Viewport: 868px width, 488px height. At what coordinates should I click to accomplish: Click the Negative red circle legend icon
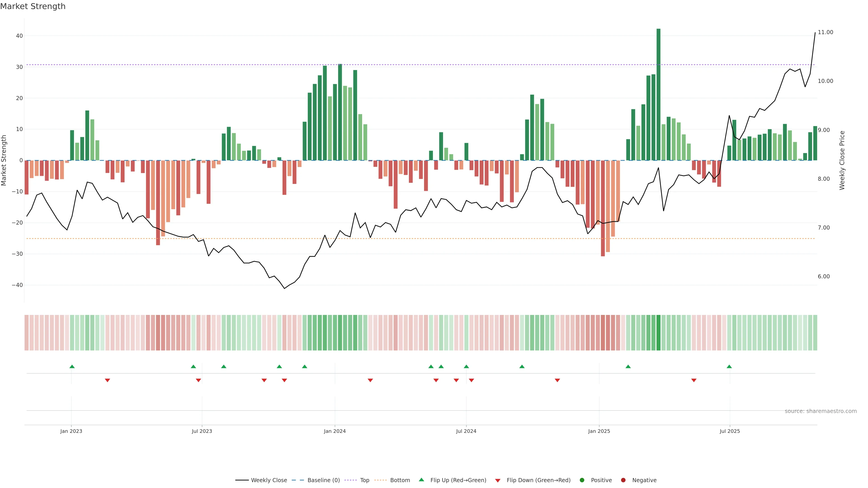point(623,480)
